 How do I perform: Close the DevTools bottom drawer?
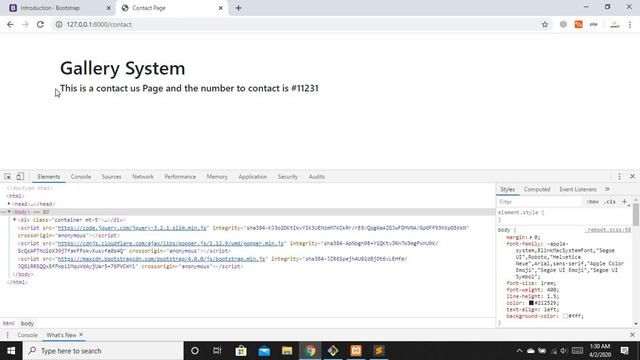coord(632,335)
